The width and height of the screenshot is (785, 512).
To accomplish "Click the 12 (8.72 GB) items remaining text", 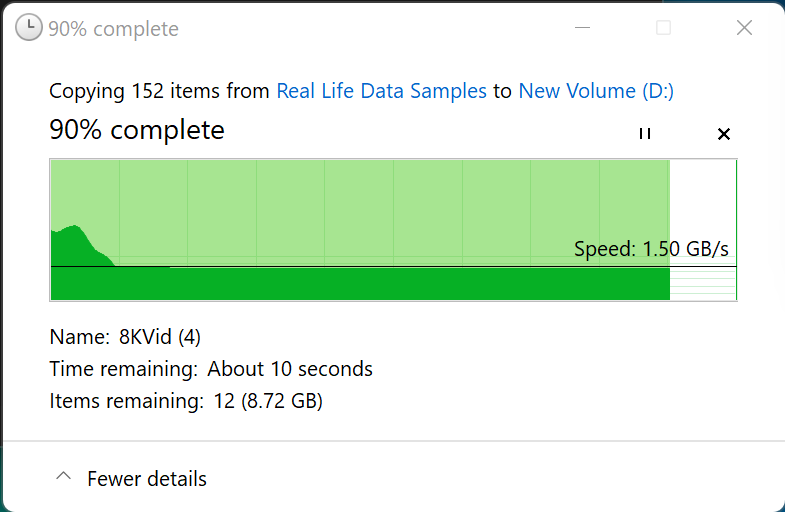I will coord(267,402).
